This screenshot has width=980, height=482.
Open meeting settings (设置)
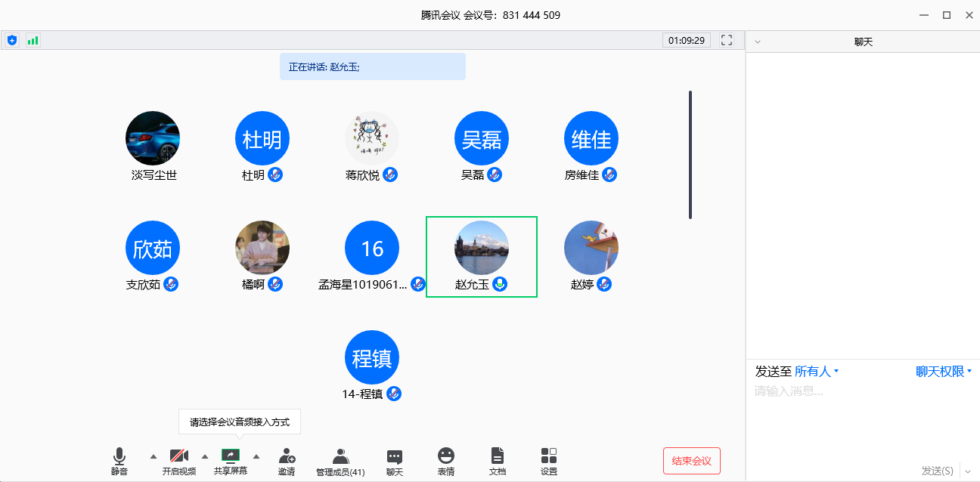click(549, 457)
